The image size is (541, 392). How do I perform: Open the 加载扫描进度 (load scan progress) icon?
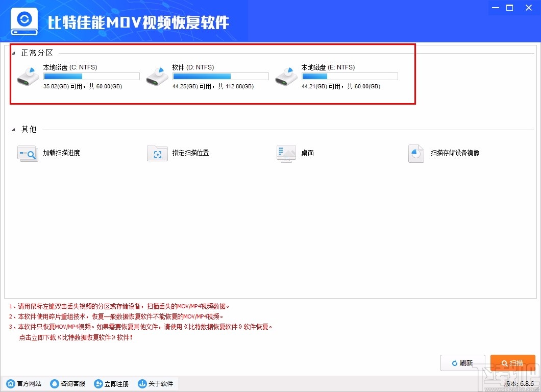coord(27,153)
